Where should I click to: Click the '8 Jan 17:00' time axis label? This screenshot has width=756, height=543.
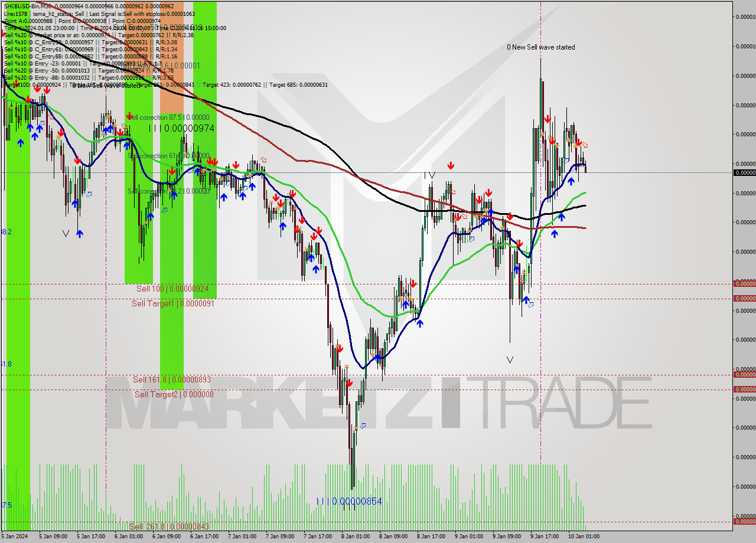(431, 537)
